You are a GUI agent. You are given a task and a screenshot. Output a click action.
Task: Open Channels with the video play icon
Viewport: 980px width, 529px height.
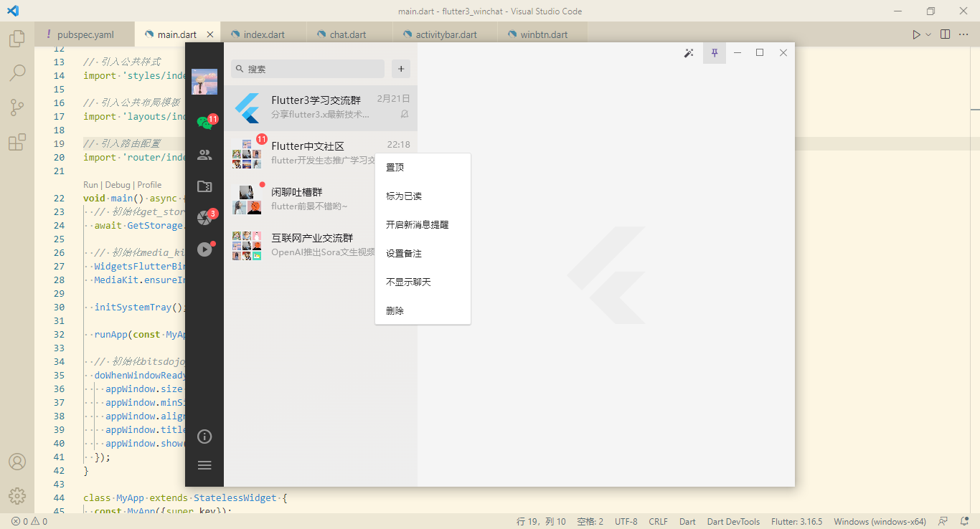204,249
